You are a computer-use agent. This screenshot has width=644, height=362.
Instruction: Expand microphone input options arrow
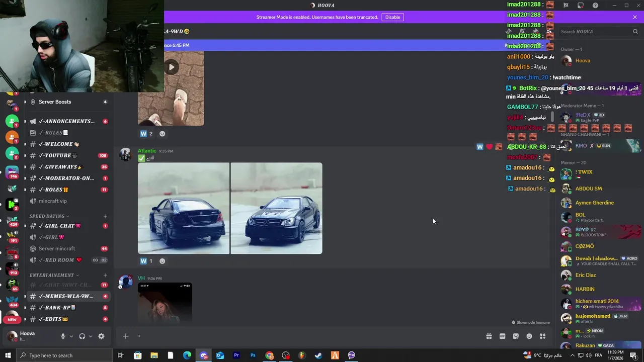(x=71, y=336)
